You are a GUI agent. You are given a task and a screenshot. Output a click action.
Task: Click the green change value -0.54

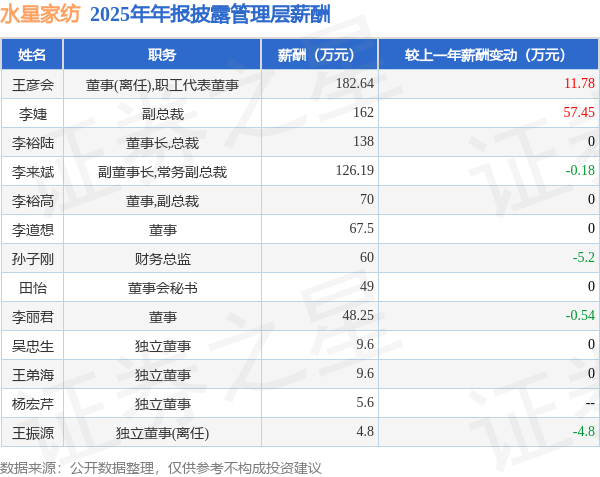pyautogui.click(x=580, y=315)
